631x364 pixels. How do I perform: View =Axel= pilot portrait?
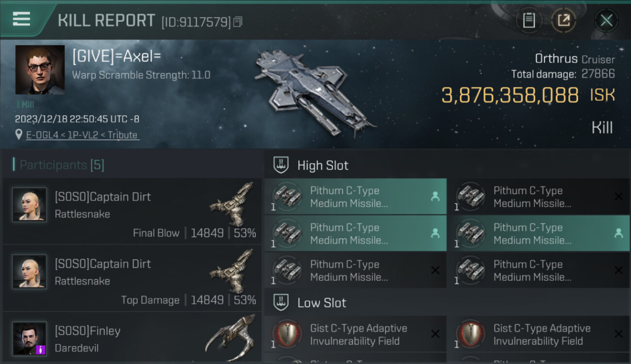40,70
